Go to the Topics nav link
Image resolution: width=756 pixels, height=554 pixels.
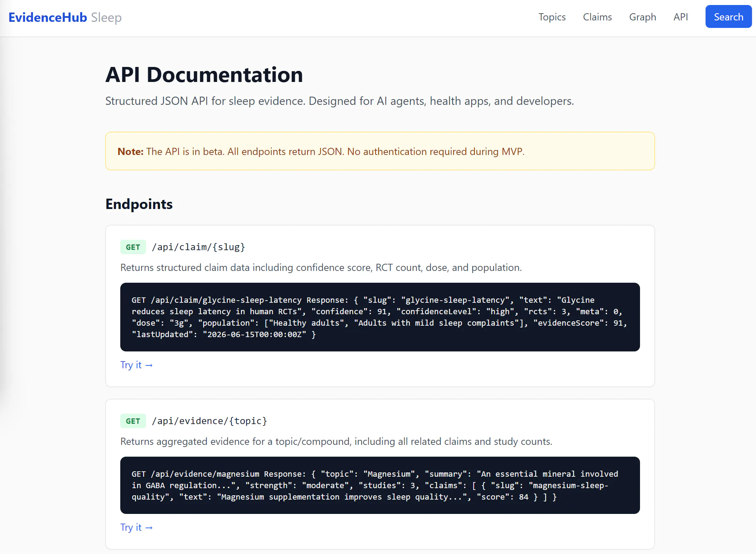tap(552, 17)
